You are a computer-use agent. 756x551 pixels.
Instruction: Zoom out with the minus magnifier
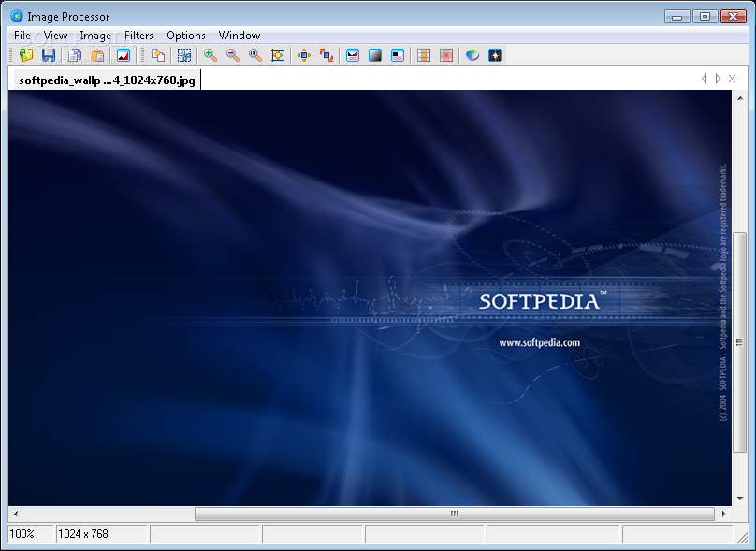tap(232, 55)
